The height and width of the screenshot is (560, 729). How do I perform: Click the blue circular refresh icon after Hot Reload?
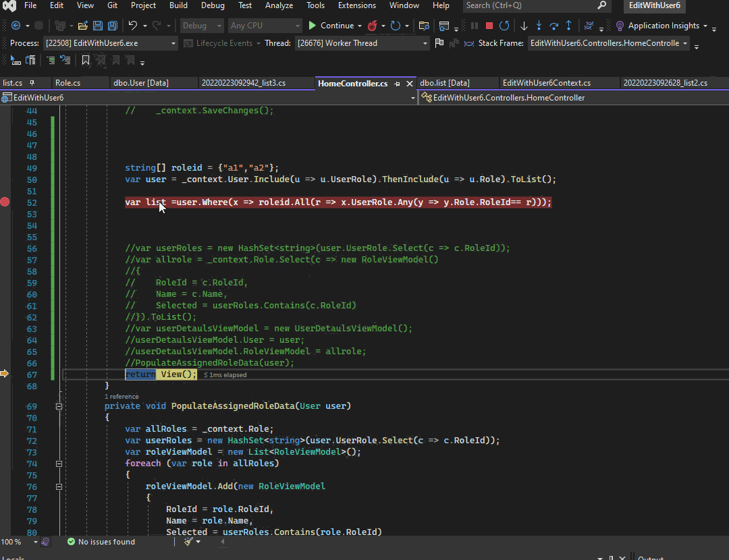[395, 26]
